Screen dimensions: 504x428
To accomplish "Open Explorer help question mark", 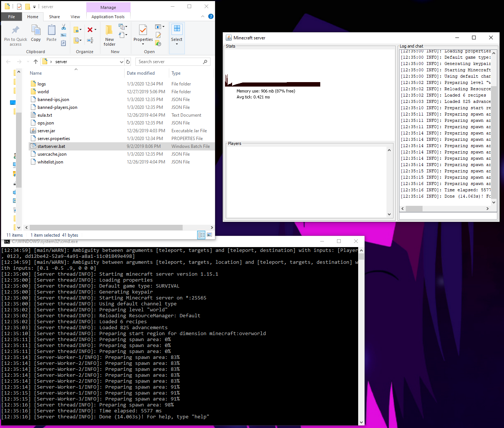I will coord(211,16).
